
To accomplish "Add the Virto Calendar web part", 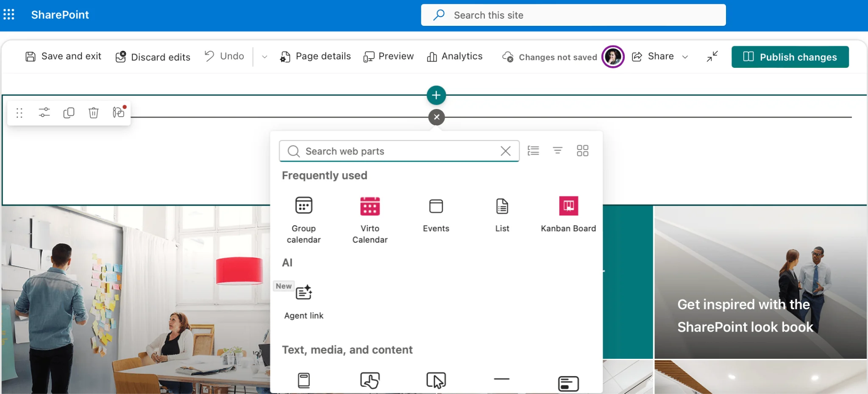I will click(370, 220).
